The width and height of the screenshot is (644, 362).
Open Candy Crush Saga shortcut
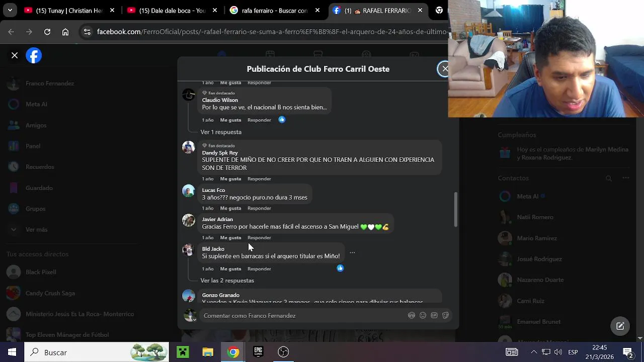(x=50, y=293)
